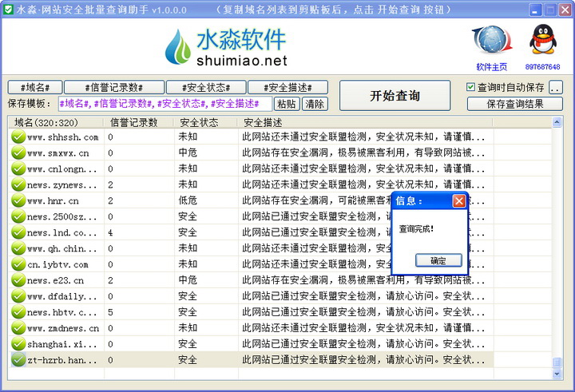This screenshot has height=392, width=575.
Task: Click green check icon beside www.shhssh.com
Action: tap(18, 137)
